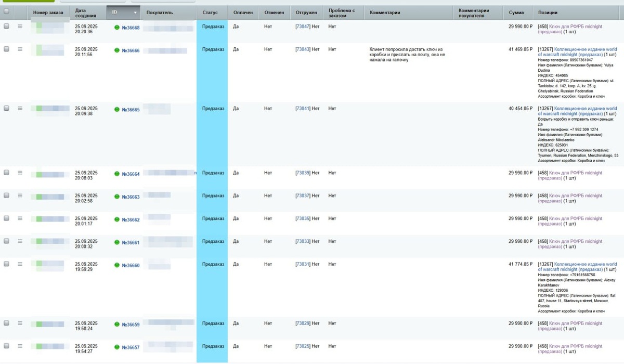Image resolution: width=624 pixels, height=364 pixels.
Task: Open order link №36666
Action: (x=131, y=51)
